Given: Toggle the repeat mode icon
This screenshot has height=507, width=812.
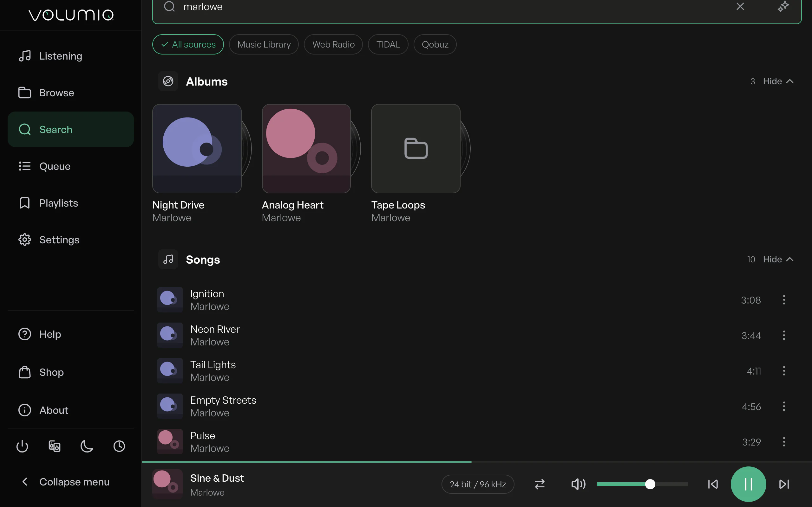Looking at the screenshot, I should (x=540, y=484).
